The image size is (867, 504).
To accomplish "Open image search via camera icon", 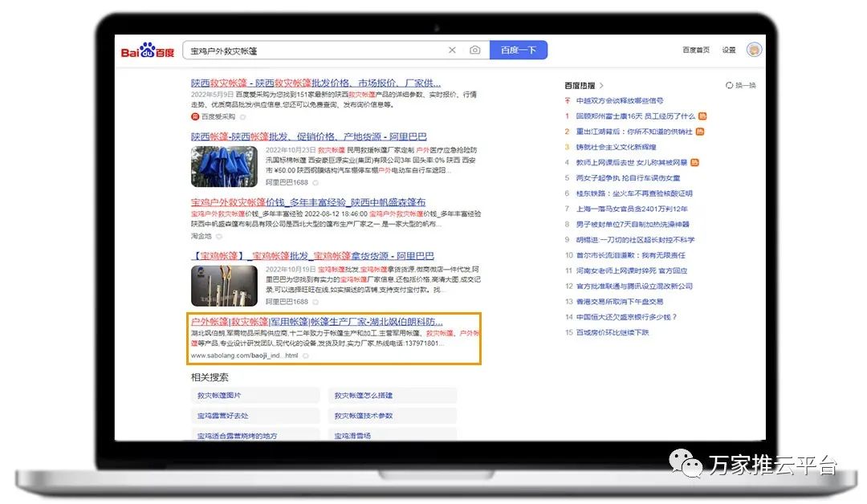I will pyautogui.click(x=474, y=51).
